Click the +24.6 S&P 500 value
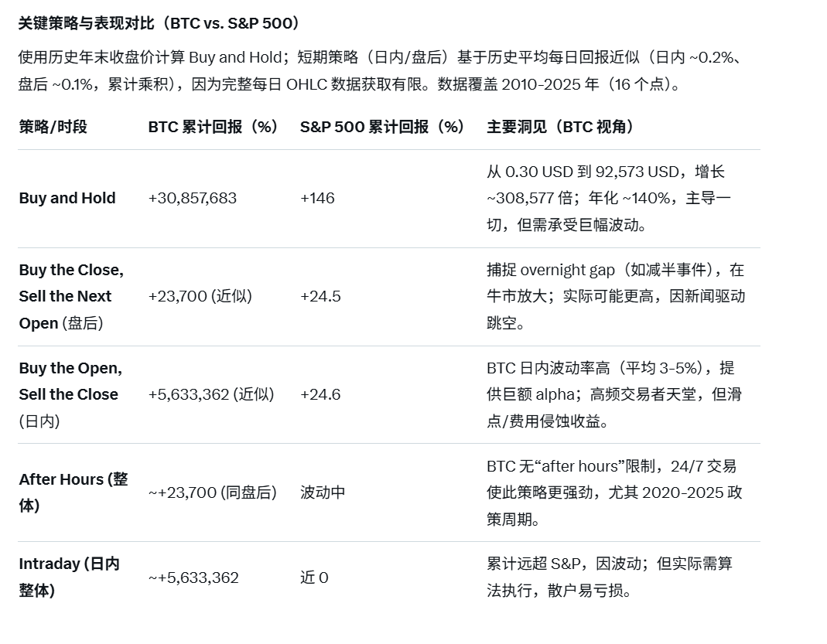The image size is (827, 644). [x=320, y=394]
